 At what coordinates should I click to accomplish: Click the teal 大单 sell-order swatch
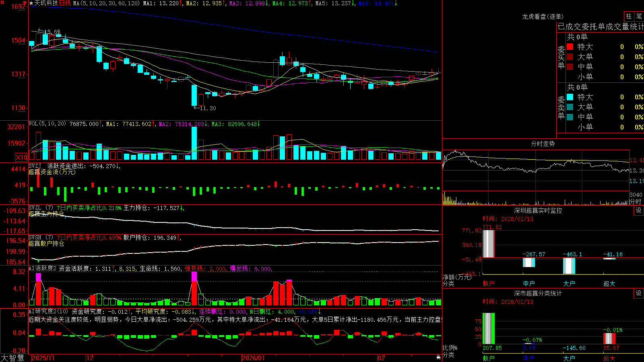(x=570, y=107)
